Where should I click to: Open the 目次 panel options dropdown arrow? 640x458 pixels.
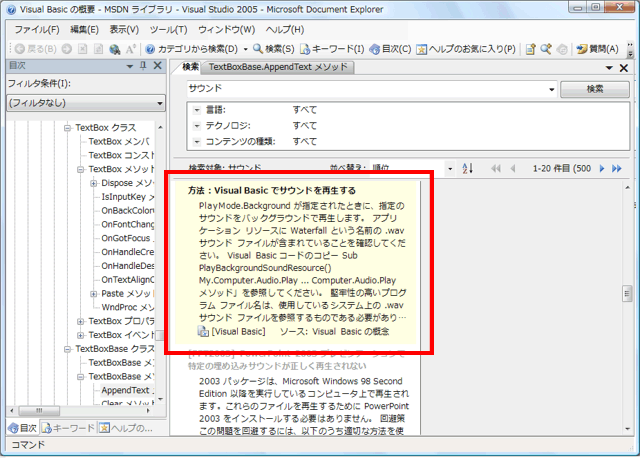(130, 66)
